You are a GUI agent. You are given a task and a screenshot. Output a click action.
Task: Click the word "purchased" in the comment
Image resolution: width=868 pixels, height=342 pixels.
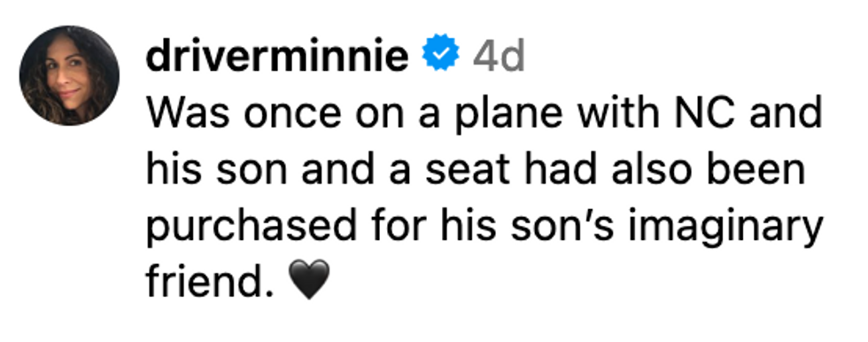point(251,229)
